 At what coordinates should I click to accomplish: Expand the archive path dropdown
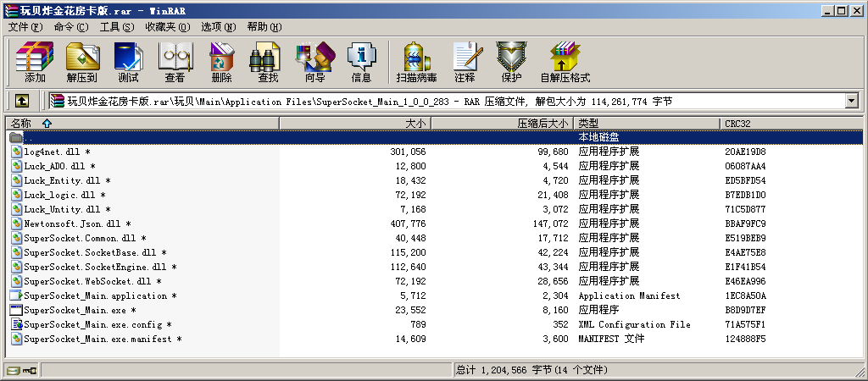click(851, 102)
